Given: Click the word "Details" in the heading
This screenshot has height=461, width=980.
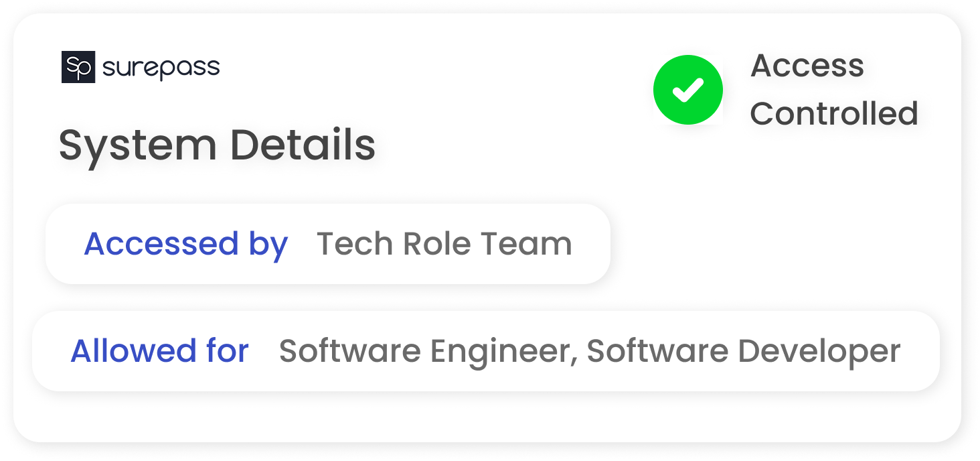Looking at the screenshot, I should coord(303,145).
